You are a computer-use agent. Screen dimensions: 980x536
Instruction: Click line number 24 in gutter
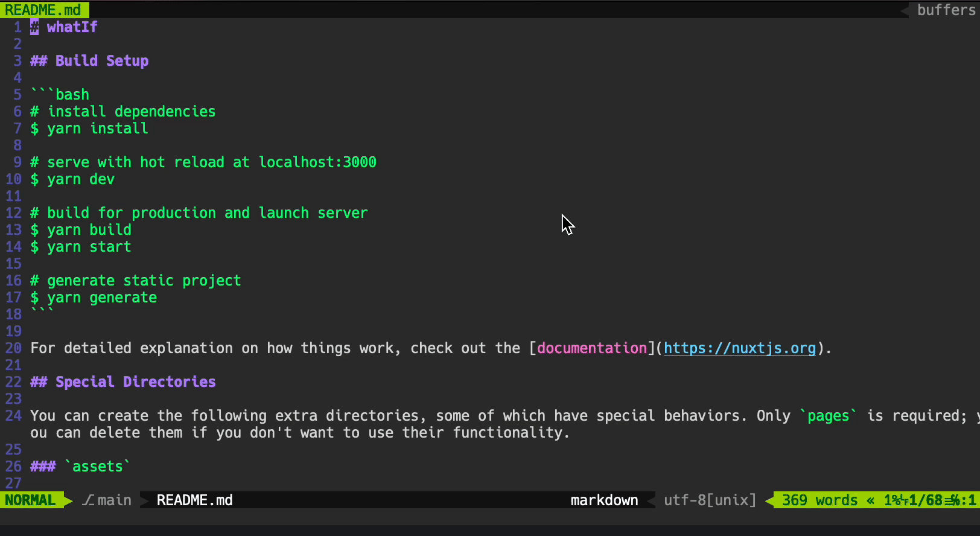(x=13, y=416)
